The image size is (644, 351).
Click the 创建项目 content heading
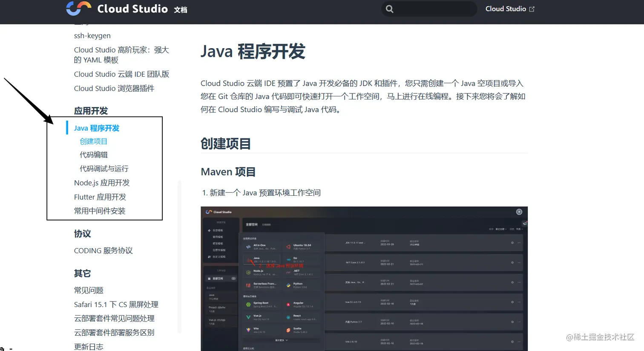pyautogui.click(x=226, y=144)
